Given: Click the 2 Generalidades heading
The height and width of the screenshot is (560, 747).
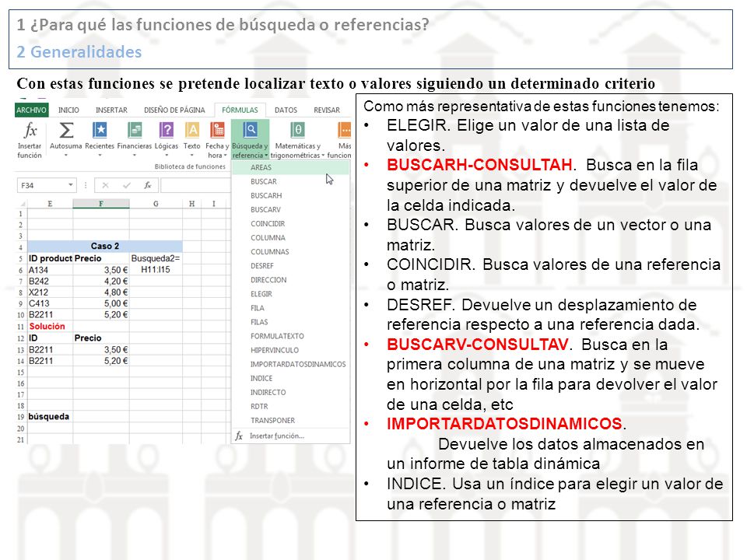Looking at the screenshot, I should coord(79,51).
